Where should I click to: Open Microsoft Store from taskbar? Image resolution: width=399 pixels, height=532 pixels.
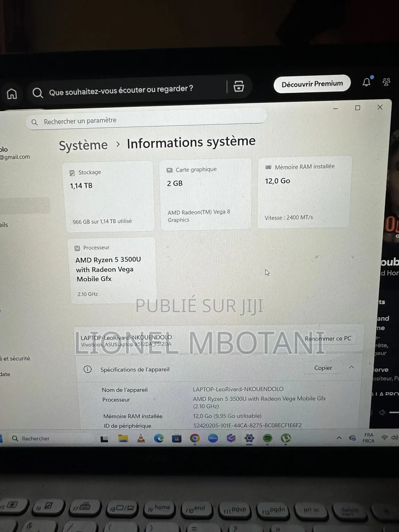177,438
